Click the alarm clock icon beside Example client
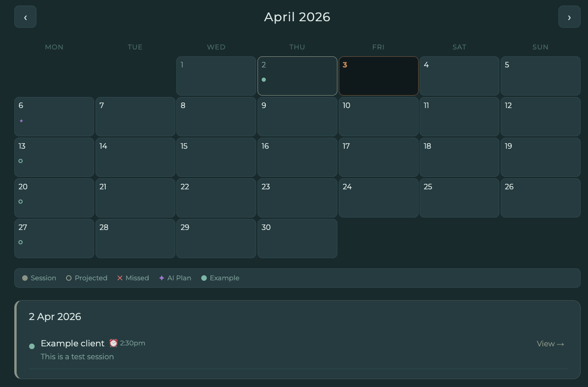 [x=114, y=343]
